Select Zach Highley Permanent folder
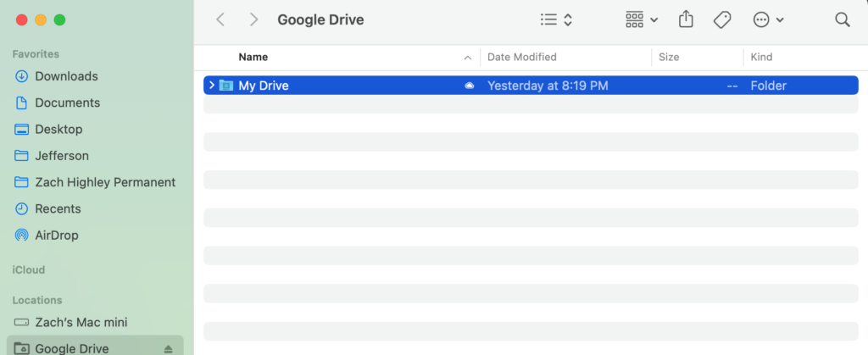The height and width of the screenshot is (355, 868). coord(95,182)
